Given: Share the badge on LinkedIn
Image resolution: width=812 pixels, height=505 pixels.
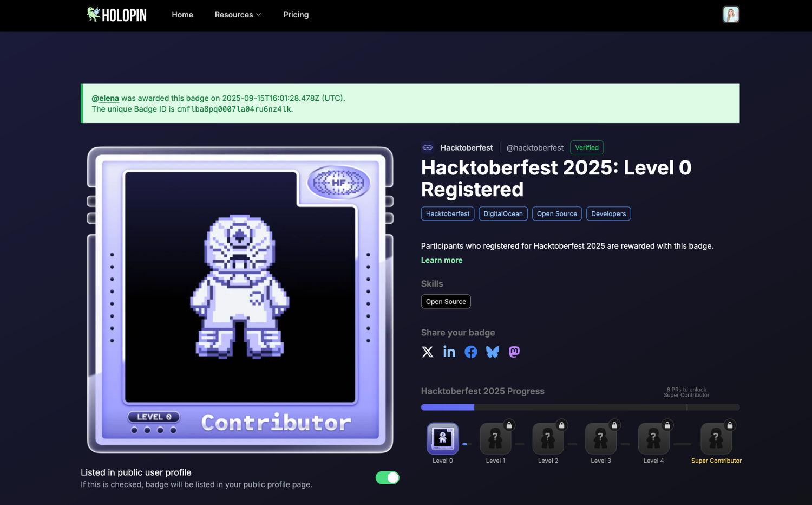Looking at the screenshot, I should pos(449,352).
